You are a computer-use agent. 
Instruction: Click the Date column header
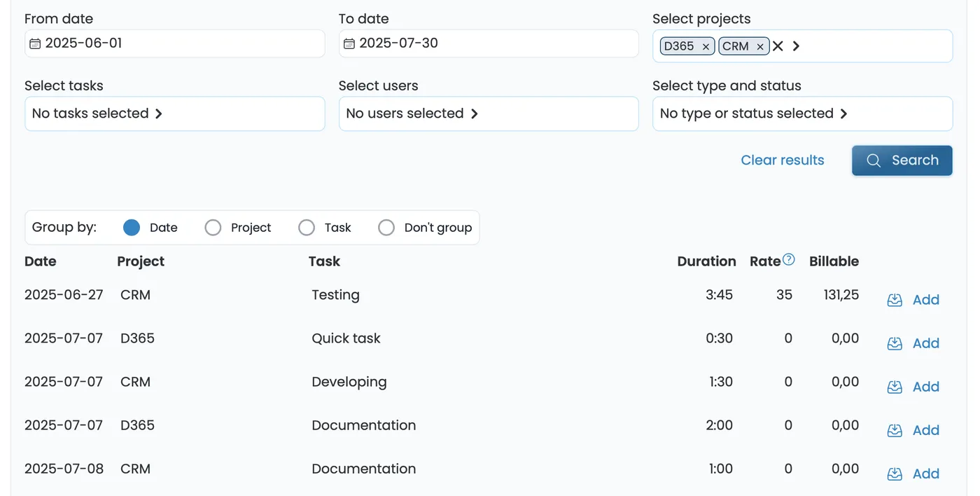pos(40,261)
